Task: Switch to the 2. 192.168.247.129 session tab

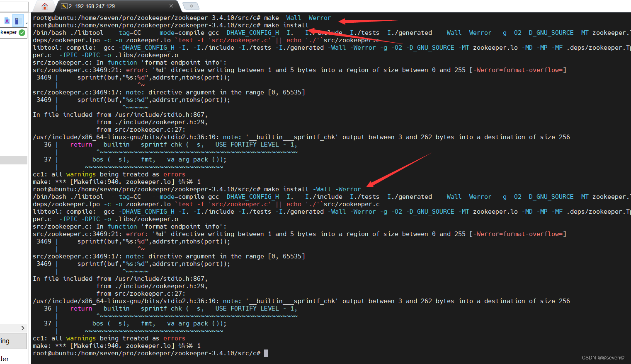Action: coord(117,6)
